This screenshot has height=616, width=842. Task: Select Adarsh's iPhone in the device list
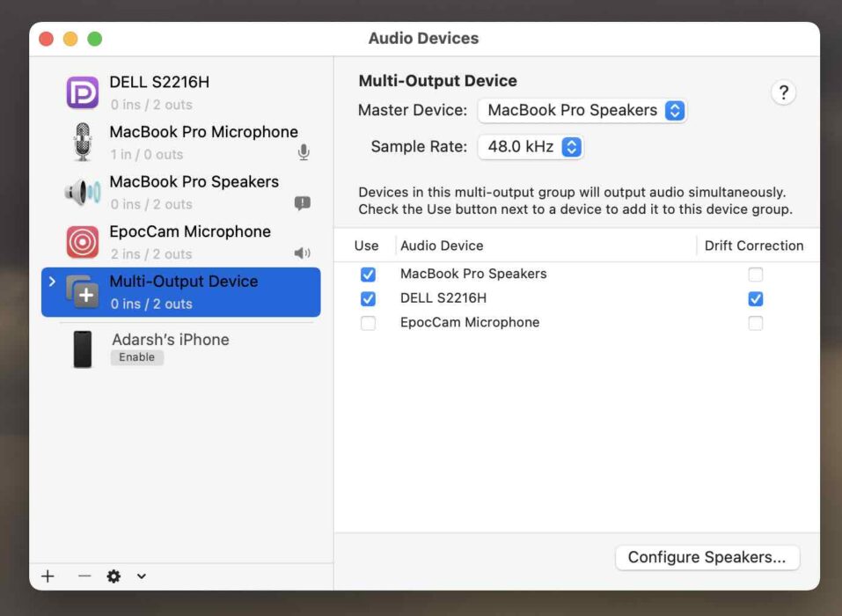[x=170, y=339]
